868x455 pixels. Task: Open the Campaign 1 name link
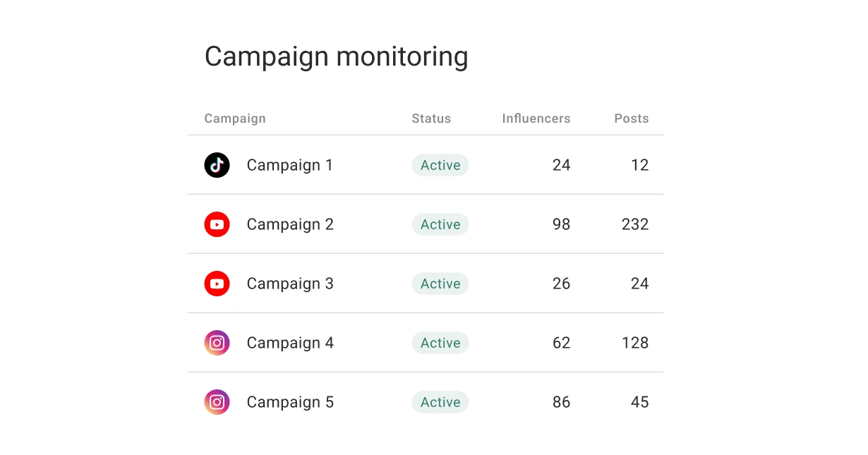click(289, 165)
